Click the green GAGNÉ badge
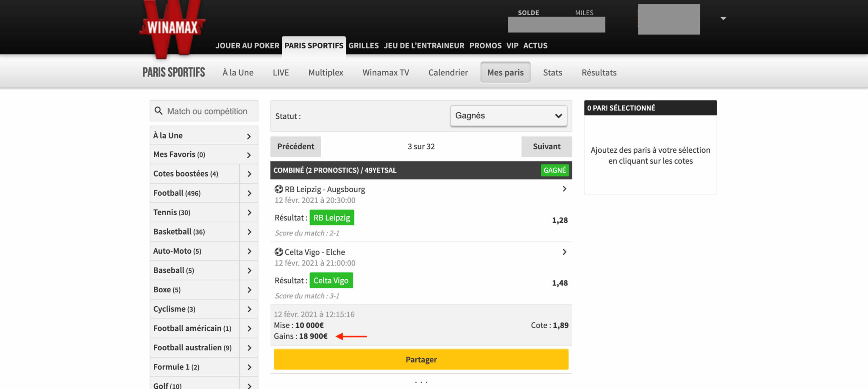This screenshot has height=389, width=868. [555, 170]
